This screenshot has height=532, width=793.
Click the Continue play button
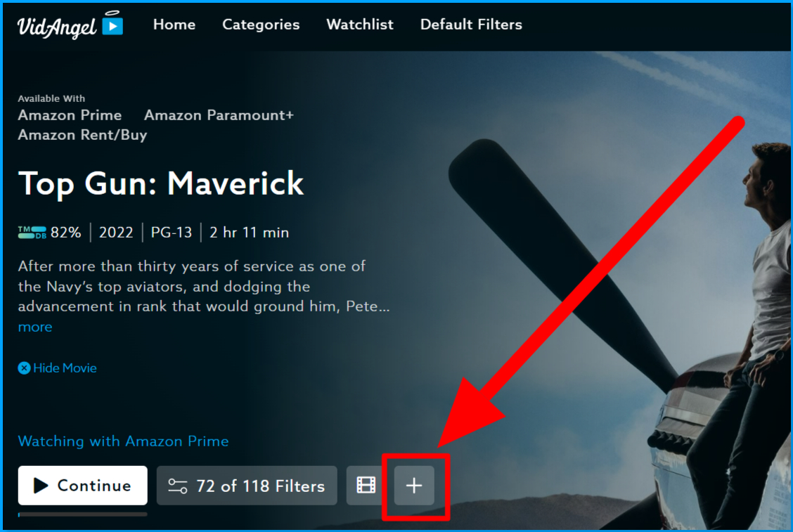pos(83,486)
